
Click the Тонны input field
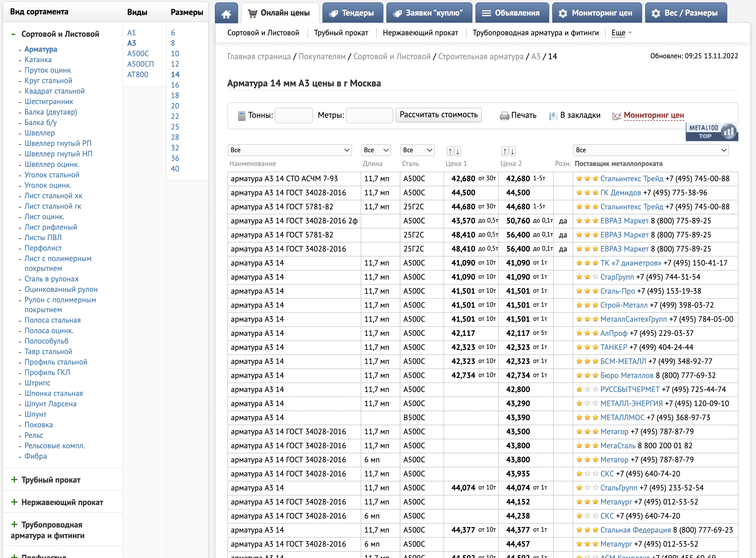tap(294, 115)
